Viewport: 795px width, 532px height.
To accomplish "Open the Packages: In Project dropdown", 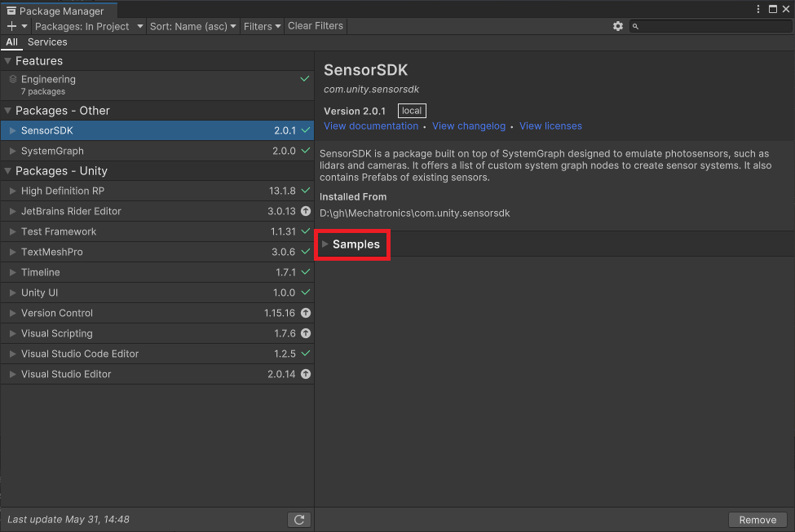I will tap(89, 26).
